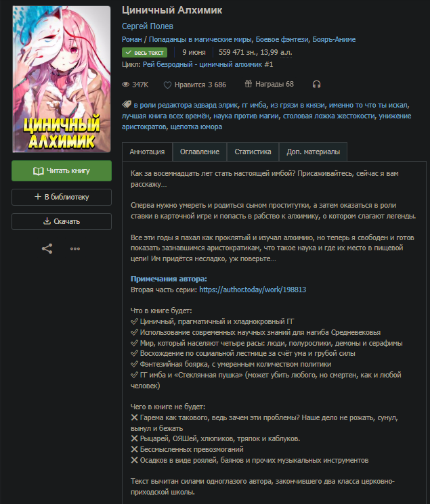
Task: Switch to the Оглавление tab
Action: click(200, 152)
